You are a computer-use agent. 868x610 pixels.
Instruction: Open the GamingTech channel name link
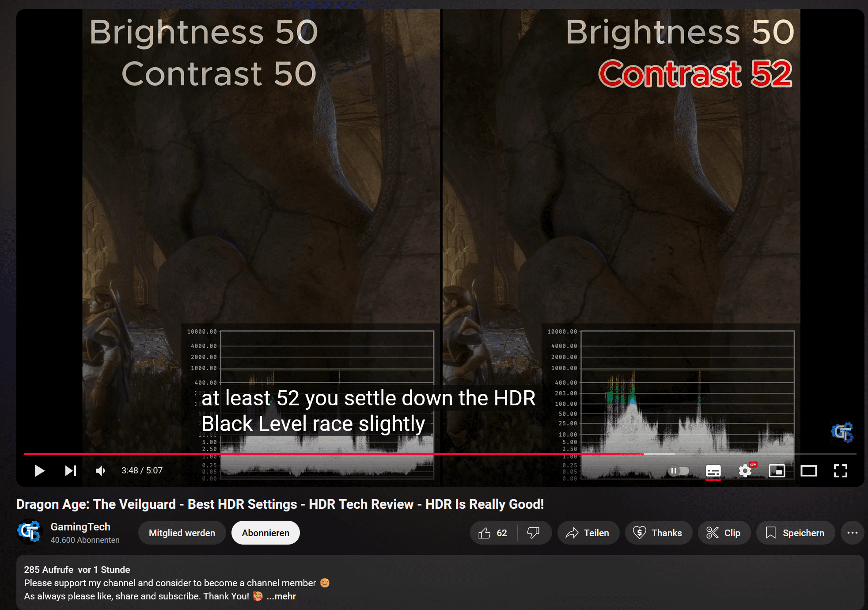(x=80, y=527)
